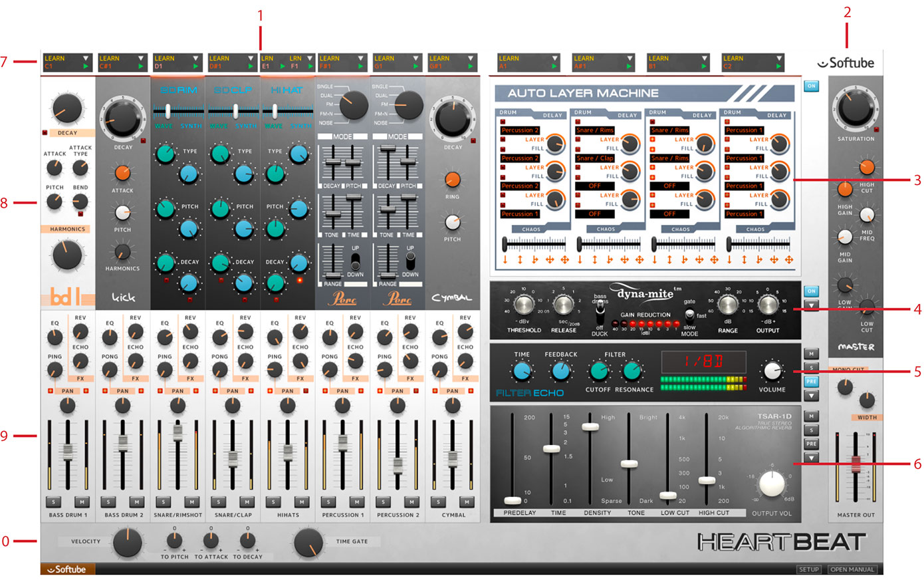Open the C1 pad dropdown arrow

tap(86, 59)
